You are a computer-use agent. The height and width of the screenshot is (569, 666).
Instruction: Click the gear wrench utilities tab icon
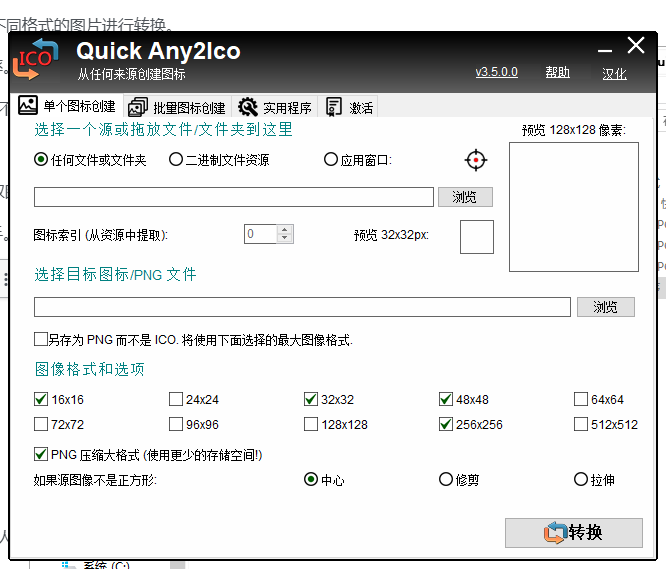point(248,107)
